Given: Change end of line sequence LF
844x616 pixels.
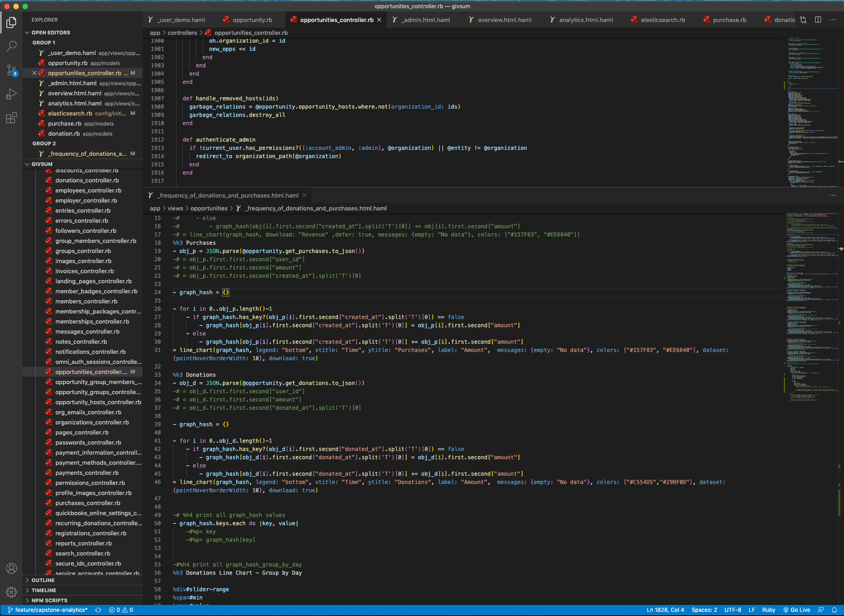Looking at the screenshot, I should [x=752, y=610].
